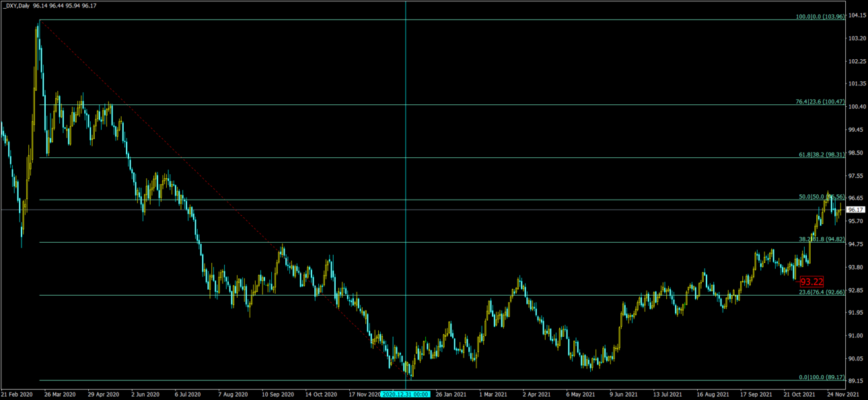Image resolution: width=868 pixels, height=400 pixels.
Task: Click 94.75 on the price scale
Action: pos(857,244)
